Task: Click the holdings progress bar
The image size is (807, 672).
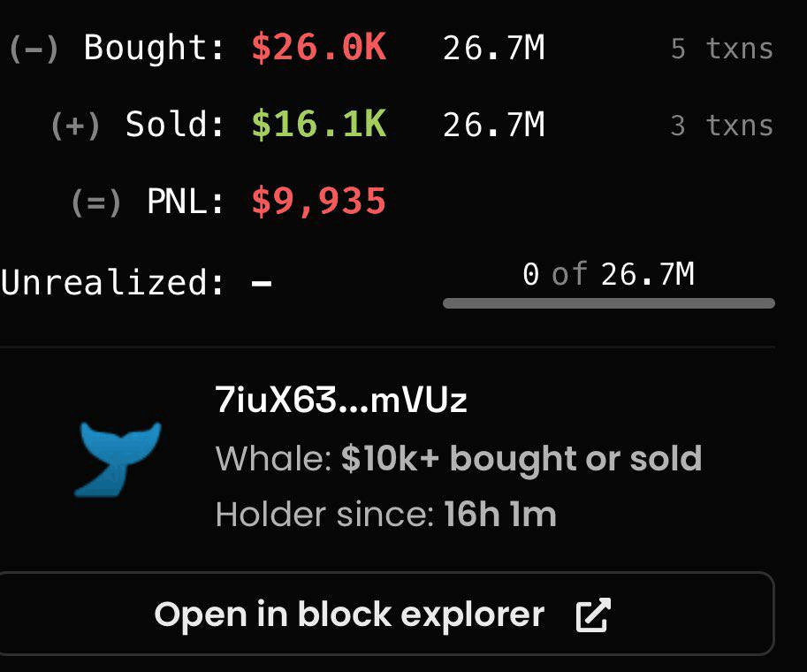Action: (x=609, y=303)
